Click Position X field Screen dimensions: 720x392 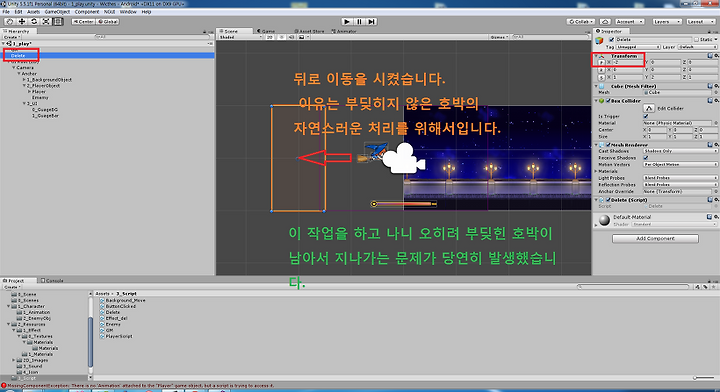pos(628,62)
